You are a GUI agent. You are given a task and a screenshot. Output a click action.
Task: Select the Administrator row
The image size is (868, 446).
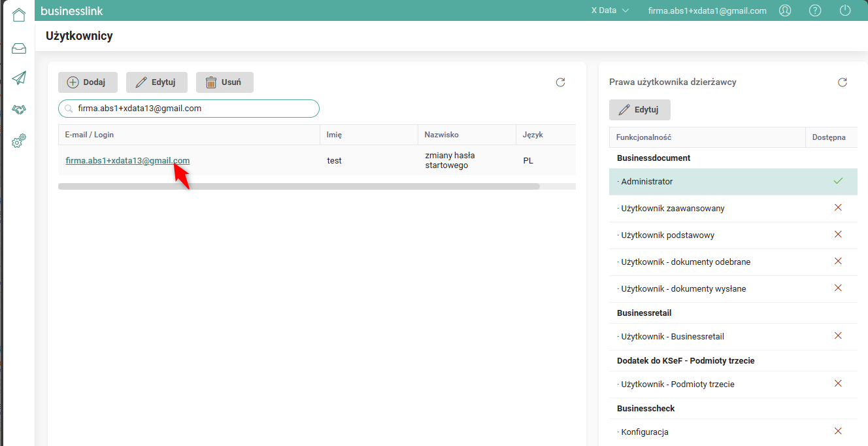733,182
